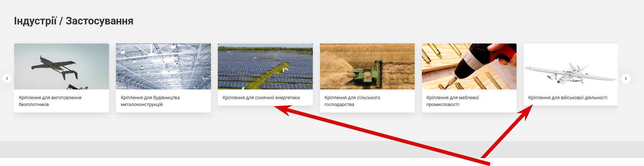Open 'Кріплення для військової діяльності' link
644x166 pixels.
pos(568,98)
